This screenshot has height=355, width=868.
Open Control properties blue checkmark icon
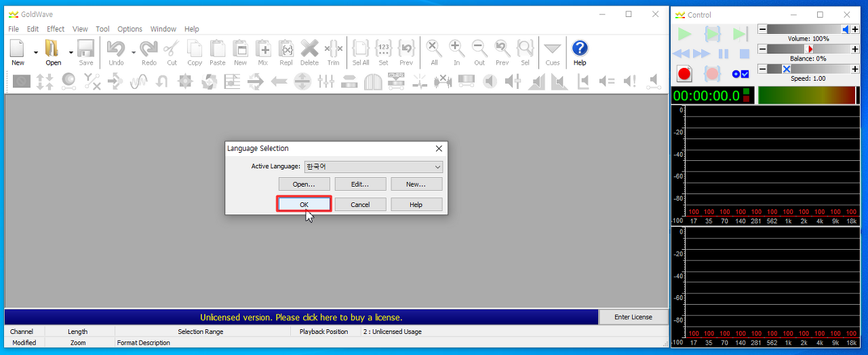click(740, 74)
